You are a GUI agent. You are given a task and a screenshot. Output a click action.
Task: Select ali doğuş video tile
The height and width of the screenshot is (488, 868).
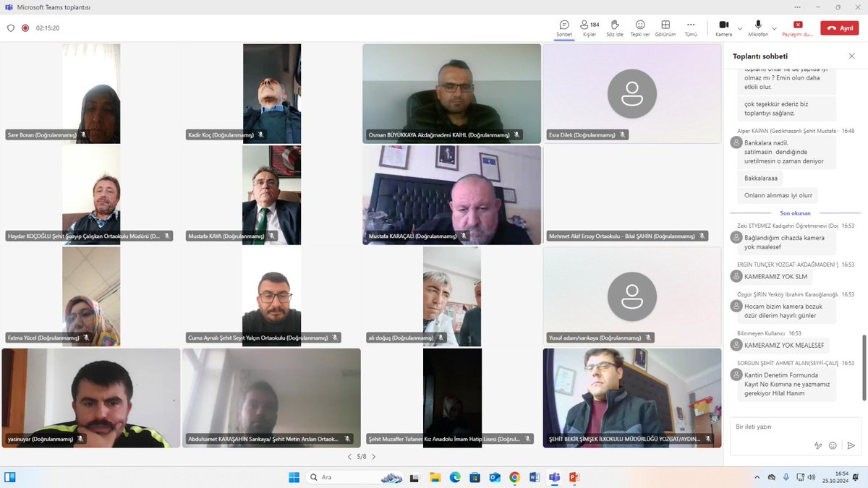451,296
